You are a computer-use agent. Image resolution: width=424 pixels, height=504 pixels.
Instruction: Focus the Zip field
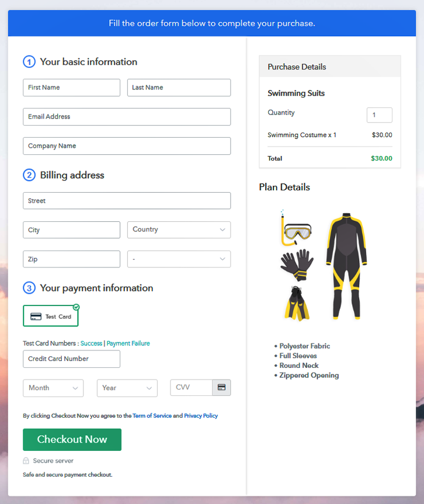pyautogui.click(x=71, y=259)
